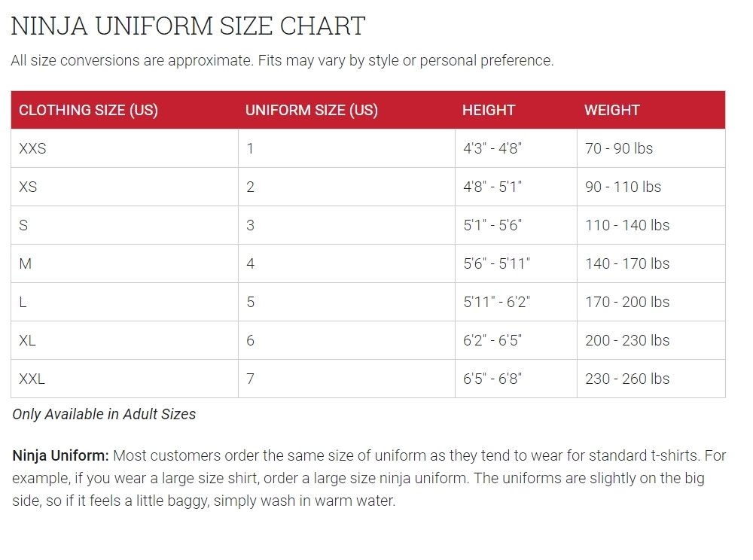Click the XXS clothing size cell
The width and height of the screenshot is (753, 560).
(32, 148)
